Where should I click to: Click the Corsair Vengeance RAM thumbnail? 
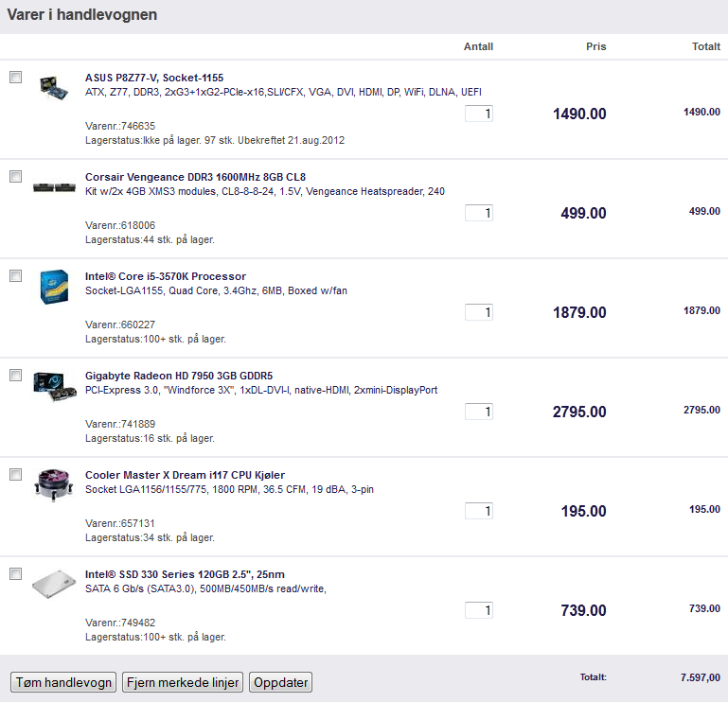(x=54, y=187)
